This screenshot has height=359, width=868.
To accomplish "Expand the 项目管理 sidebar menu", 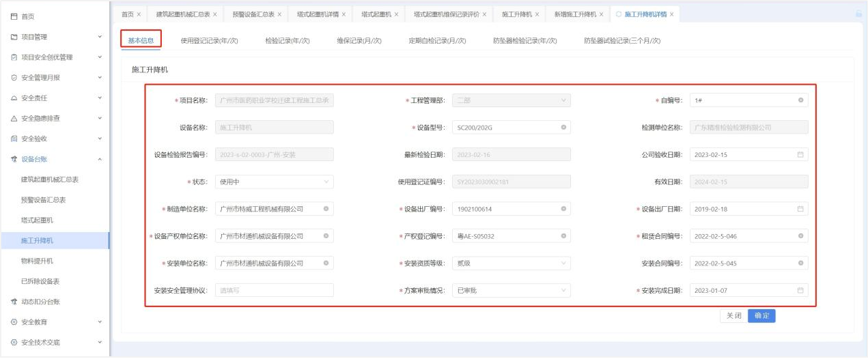I will pos(55,37).
